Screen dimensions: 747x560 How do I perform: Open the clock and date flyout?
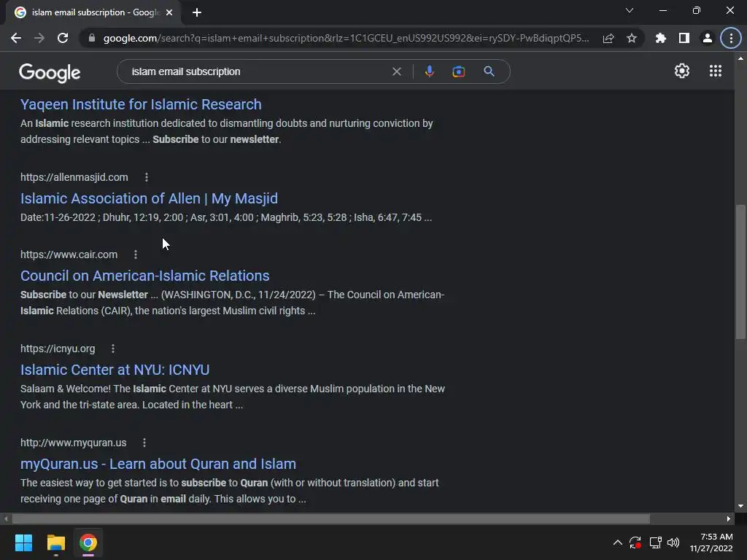[711, 542]
